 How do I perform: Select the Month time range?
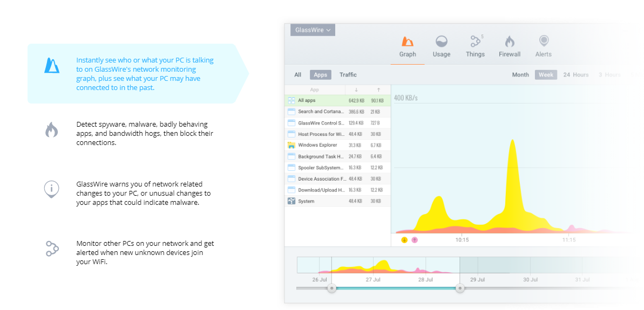click(x=520, y=74)
